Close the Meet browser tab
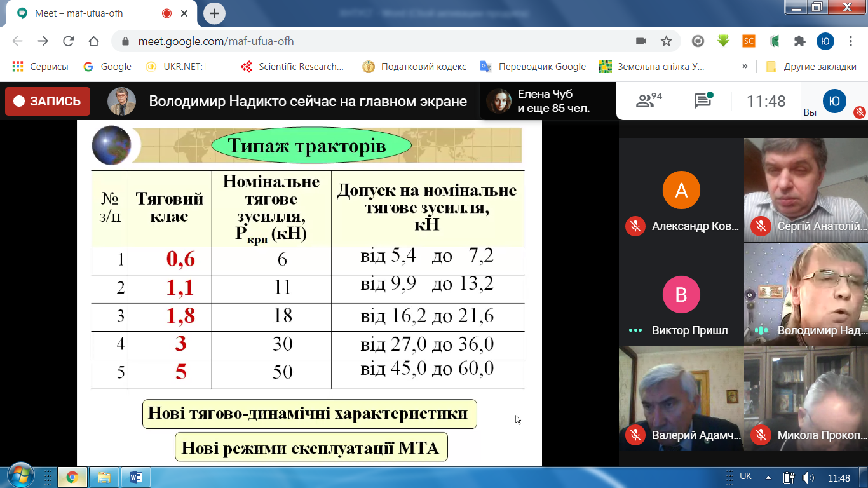The image size is (868, 488). [185, 13]
